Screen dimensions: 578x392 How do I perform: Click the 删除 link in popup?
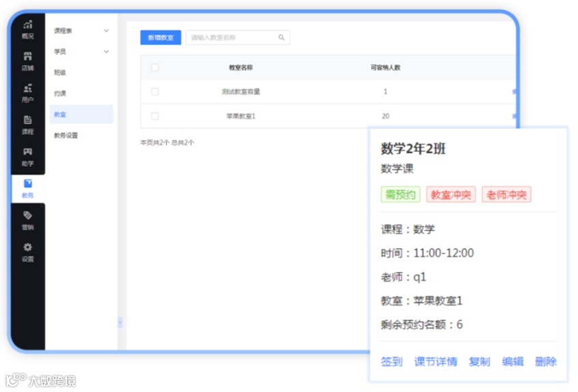546,361
